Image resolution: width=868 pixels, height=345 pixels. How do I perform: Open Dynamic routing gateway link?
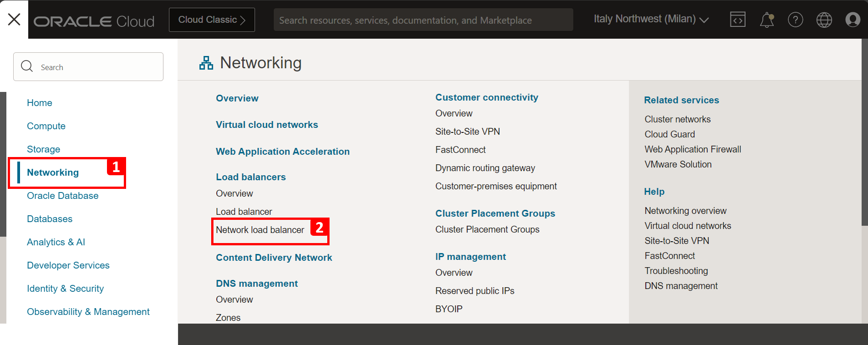[485, 168]
